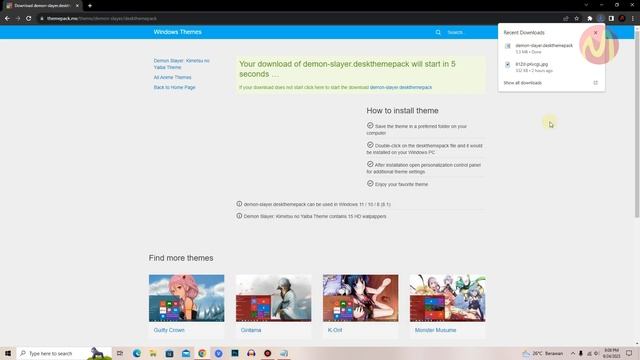
Task: Click the Monster Musume title link
Action: pos(436,330)
